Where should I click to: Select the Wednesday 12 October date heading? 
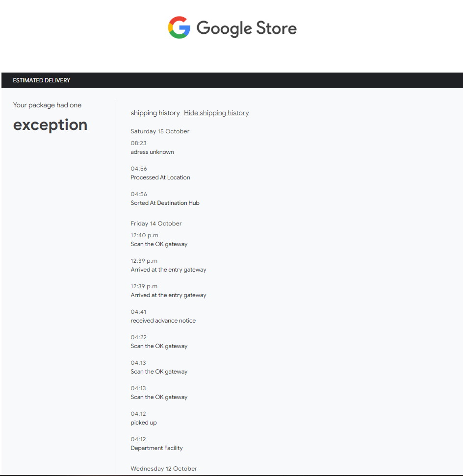(164, 469)
